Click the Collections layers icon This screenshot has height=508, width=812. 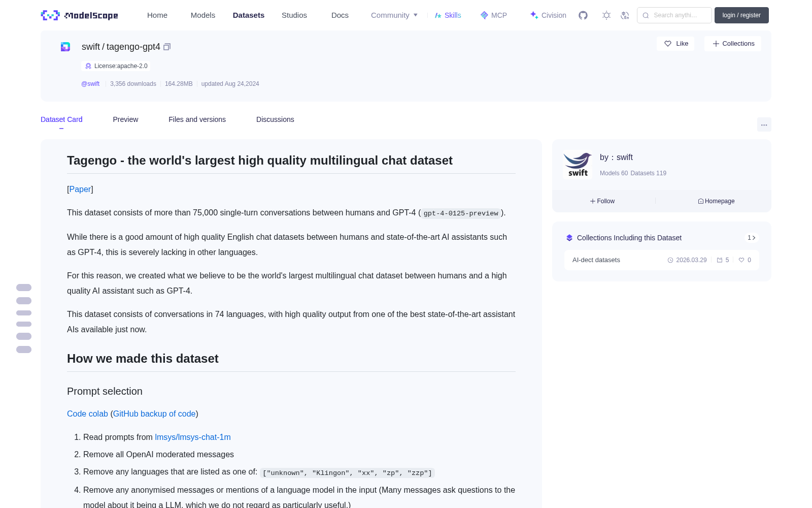(569, 238)
